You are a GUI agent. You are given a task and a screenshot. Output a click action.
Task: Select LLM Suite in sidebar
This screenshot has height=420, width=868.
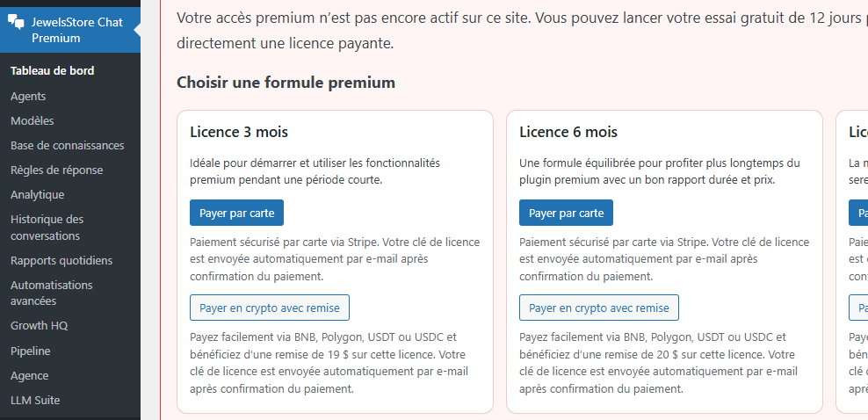click(35, 401)
